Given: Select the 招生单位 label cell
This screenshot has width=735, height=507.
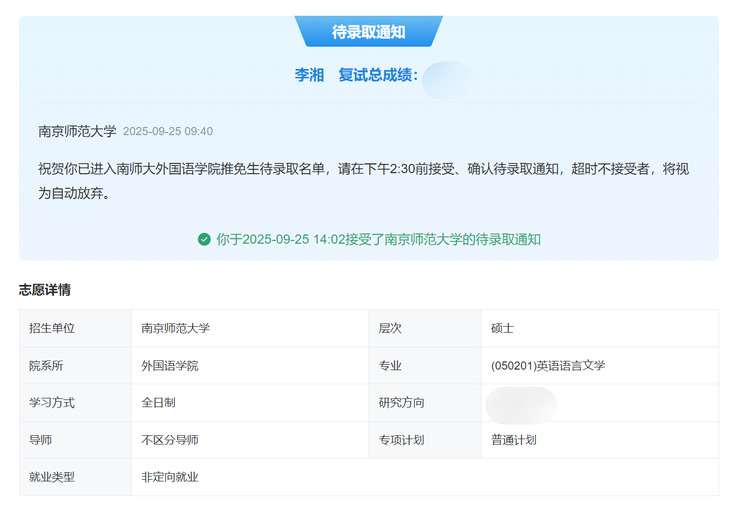Looking at the screenshot, I should (x=52, y=328).
